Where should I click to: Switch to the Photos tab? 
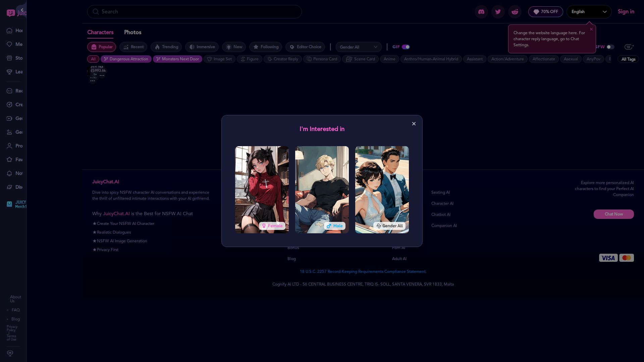132,32
